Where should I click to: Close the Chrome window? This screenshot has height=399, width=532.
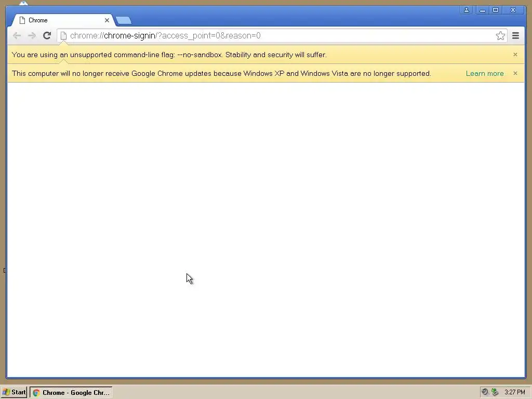tap(513, 10)
